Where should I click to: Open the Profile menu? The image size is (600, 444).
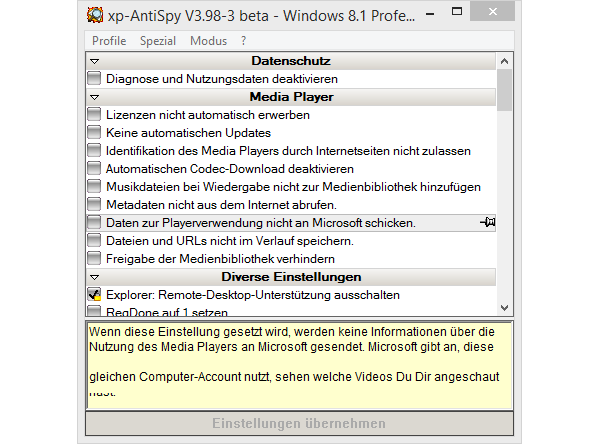pos(109,41)
